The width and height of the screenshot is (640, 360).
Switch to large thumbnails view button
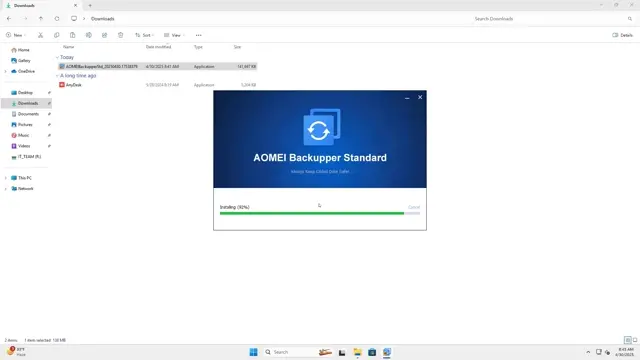635,340
